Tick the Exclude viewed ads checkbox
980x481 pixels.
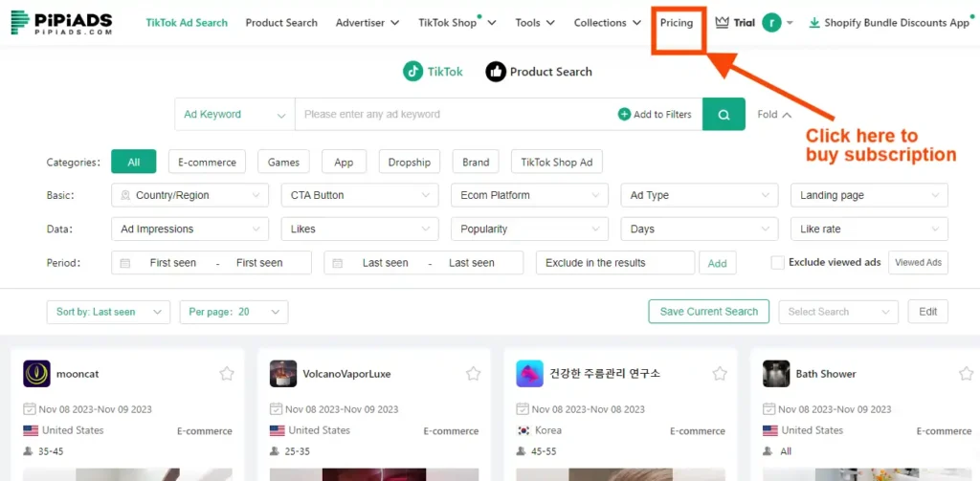[x=777, y=262]
